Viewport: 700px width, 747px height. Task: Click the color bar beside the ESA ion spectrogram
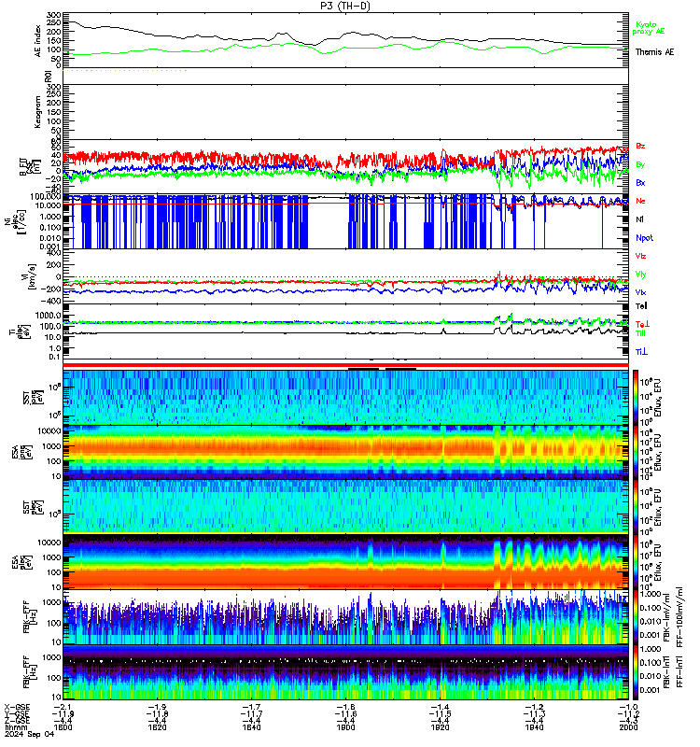click(636, 453)
